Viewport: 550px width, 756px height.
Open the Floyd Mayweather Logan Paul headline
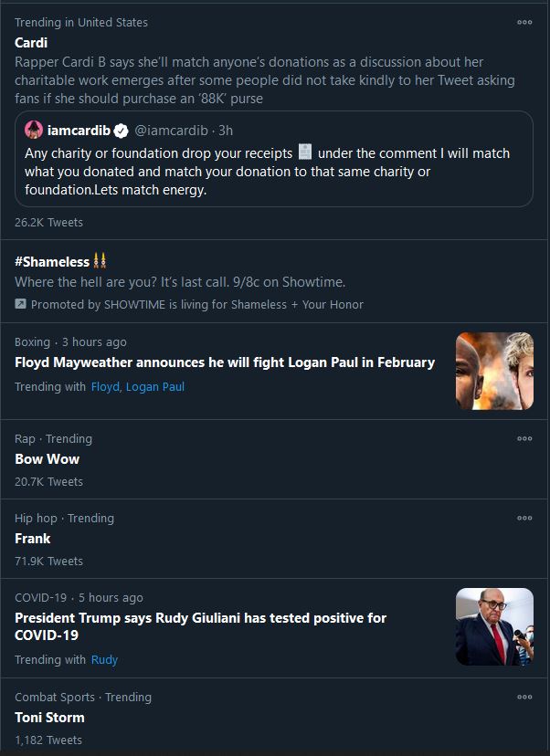(225, 362)
